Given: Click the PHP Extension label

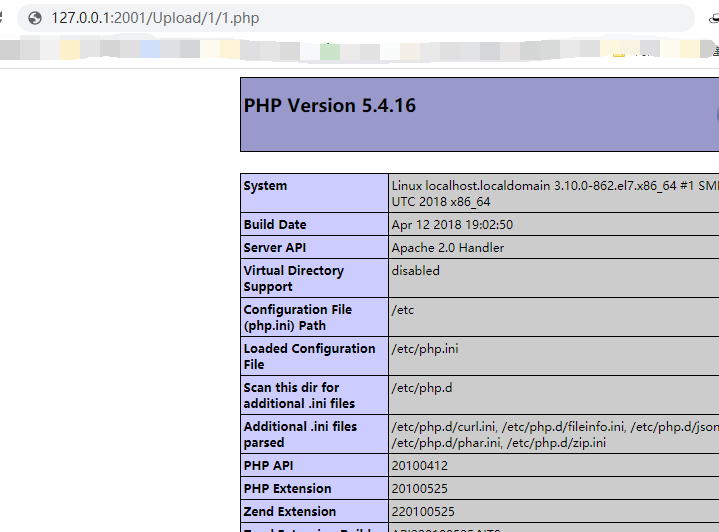Looking at the screenshot, I should coord(287,488).
